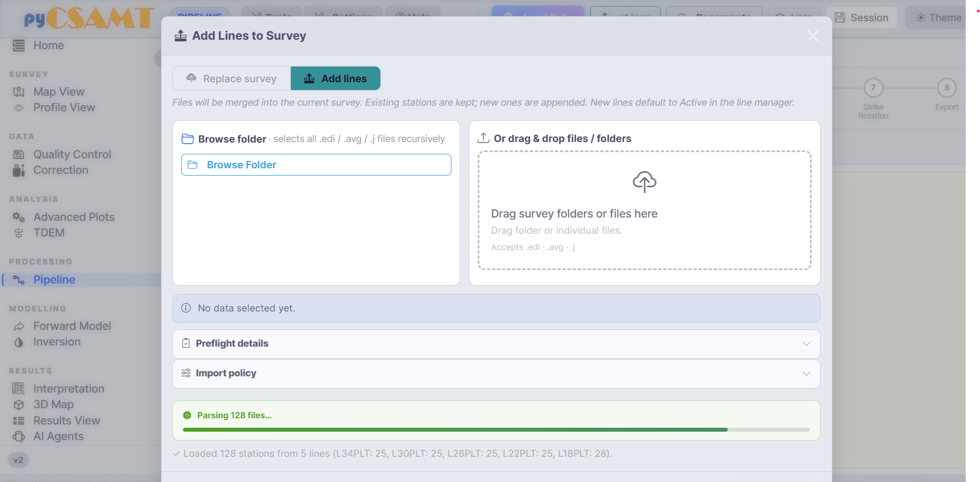Open Interpretation in the sidebar
The image size is (980, 482).
[69, 389]
